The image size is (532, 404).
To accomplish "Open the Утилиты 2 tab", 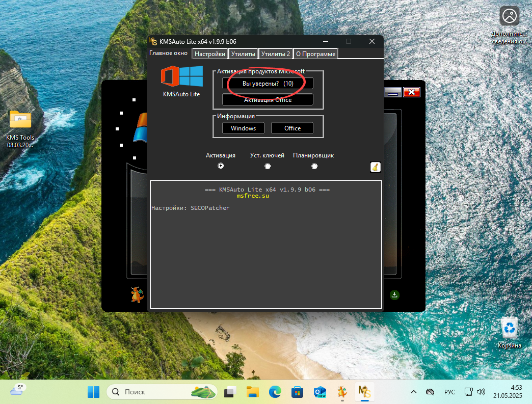I will (276, 53).
